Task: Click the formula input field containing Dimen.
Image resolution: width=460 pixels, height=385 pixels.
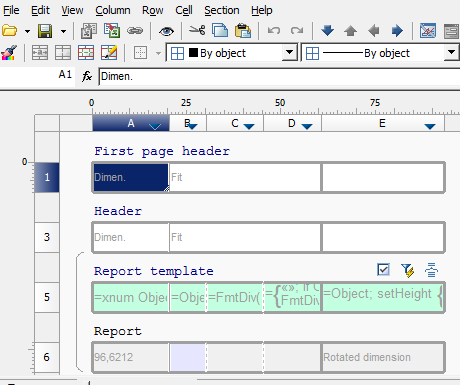Action: click(279, 76)
